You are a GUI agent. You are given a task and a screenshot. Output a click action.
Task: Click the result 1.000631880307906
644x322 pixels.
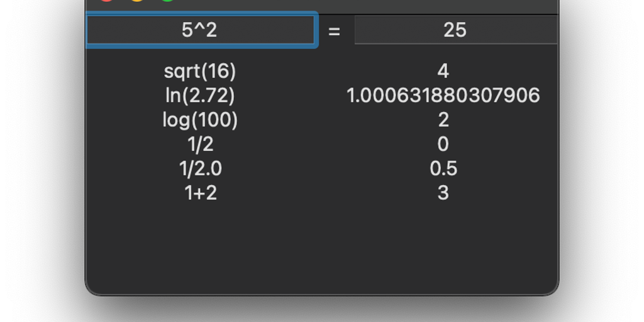point(443,96)
